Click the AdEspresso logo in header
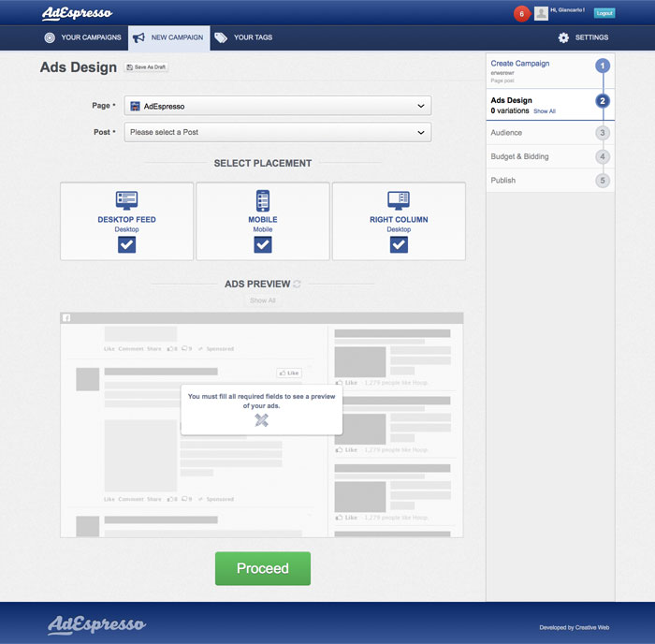 [x=77, y=13]
